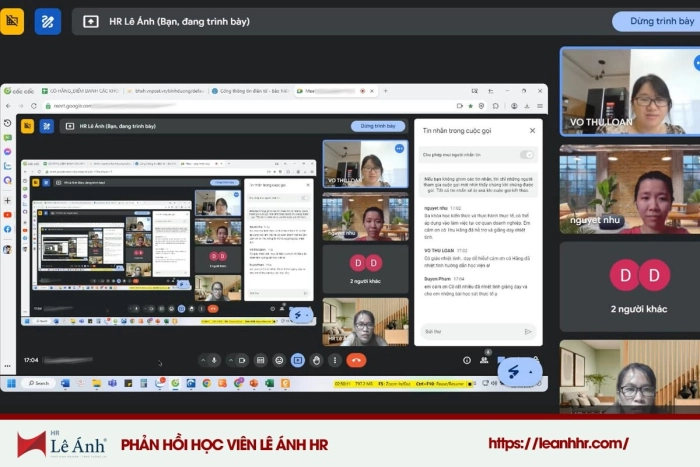Toggle captions in the call bar
Viewport: 700px width, 467px height.
(261, 360)
